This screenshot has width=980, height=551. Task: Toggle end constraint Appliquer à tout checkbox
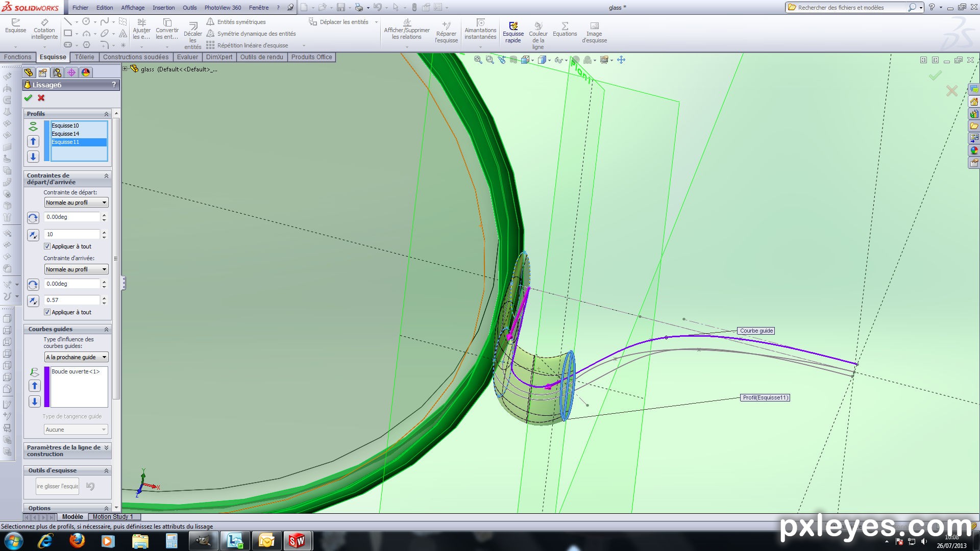pos(47,312)
